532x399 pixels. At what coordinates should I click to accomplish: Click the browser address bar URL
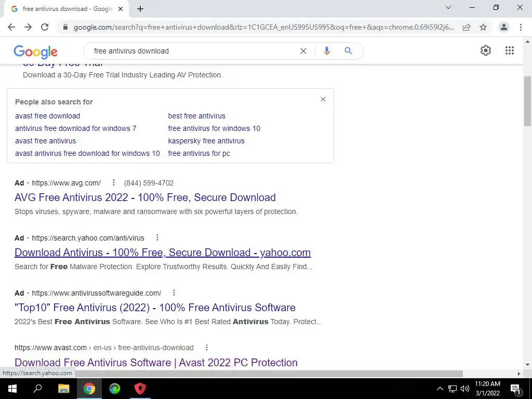[x=263, y=27]
